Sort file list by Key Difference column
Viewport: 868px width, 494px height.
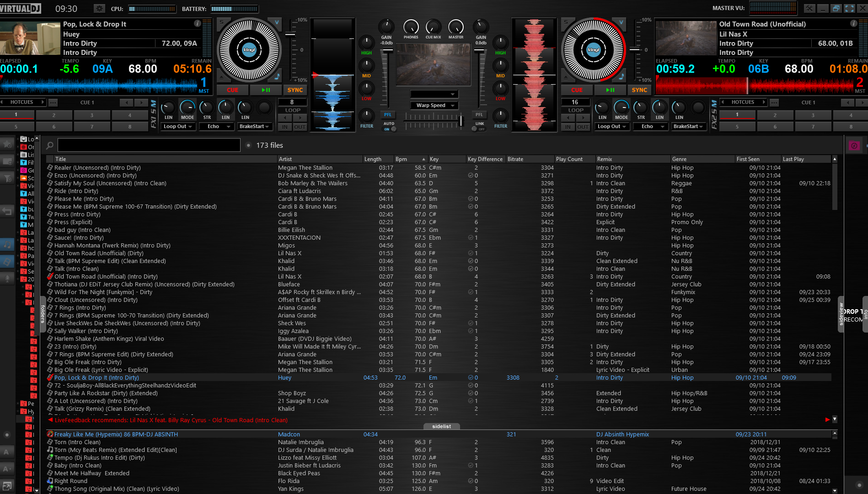click(x=485, y=159)
